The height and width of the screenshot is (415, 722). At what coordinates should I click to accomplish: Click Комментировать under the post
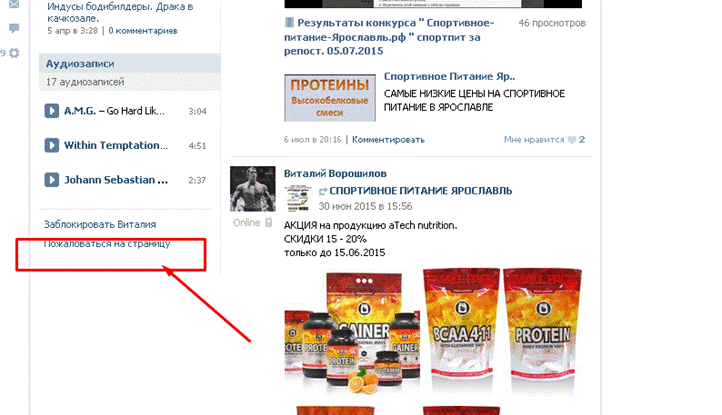click(x=388, y=140)
